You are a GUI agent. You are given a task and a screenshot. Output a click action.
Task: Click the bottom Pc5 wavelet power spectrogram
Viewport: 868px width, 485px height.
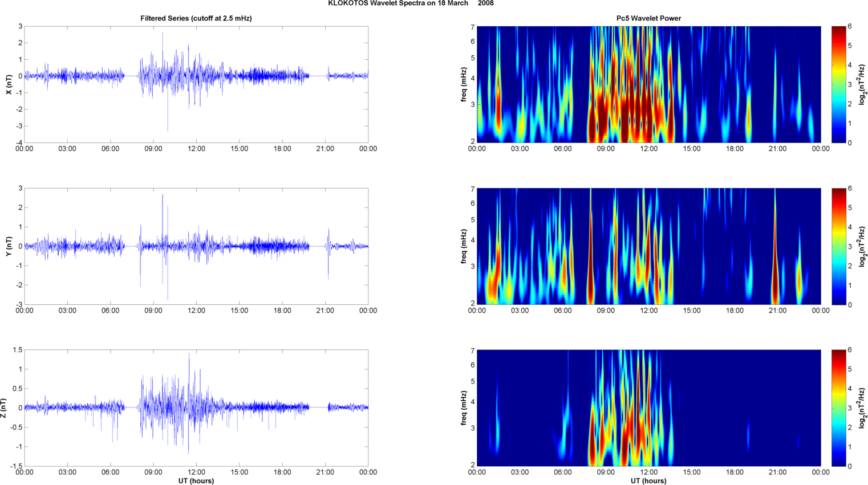pyautogui.click(x=648, y=408)
